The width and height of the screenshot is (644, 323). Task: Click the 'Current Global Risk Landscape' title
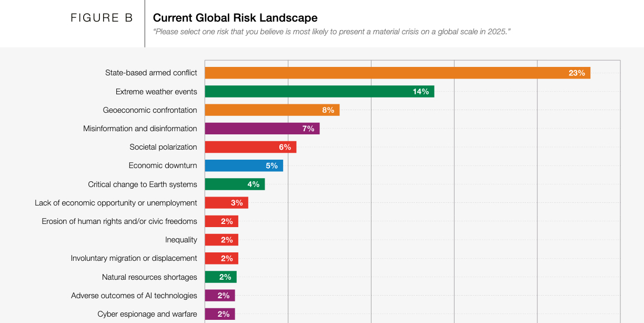click(x=235, y=18)
